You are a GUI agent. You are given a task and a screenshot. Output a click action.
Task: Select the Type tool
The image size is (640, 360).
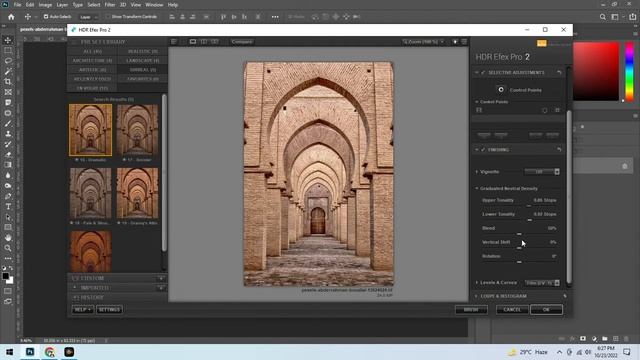tap(8, 207)
